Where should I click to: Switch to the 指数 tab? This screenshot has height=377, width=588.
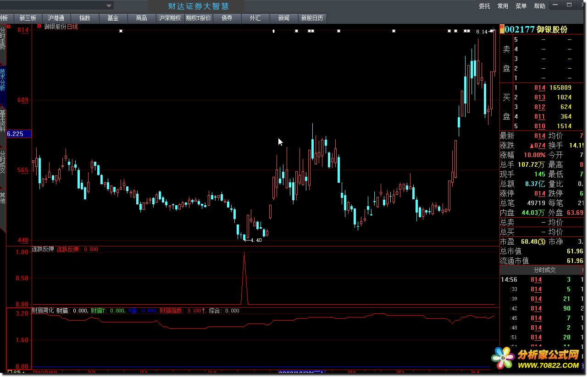click(x=84, y=18)
